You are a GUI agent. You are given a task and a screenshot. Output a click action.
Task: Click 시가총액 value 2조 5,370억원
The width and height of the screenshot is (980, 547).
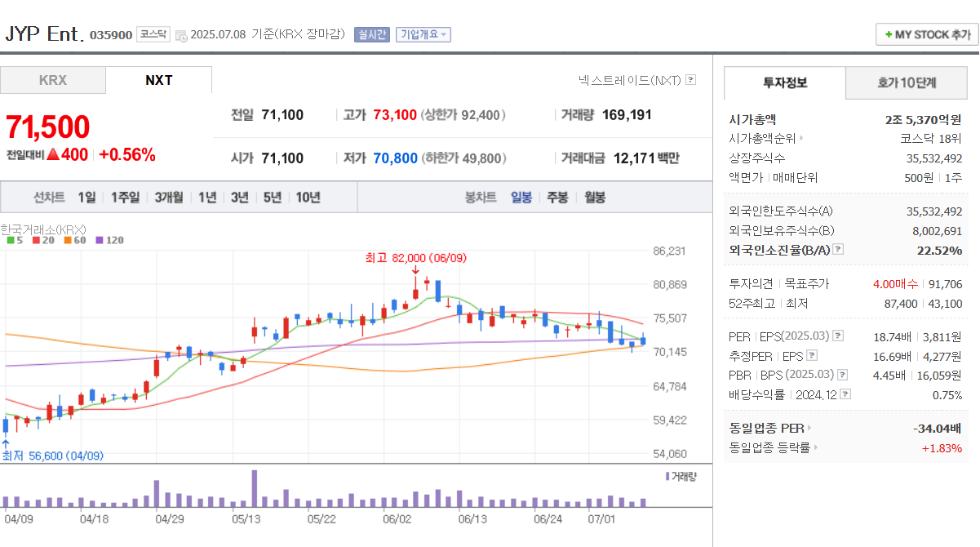924,118
